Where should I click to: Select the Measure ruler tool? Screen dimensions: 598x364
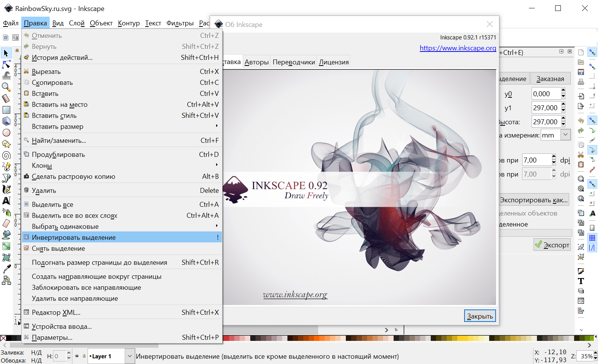coord(6,98)
